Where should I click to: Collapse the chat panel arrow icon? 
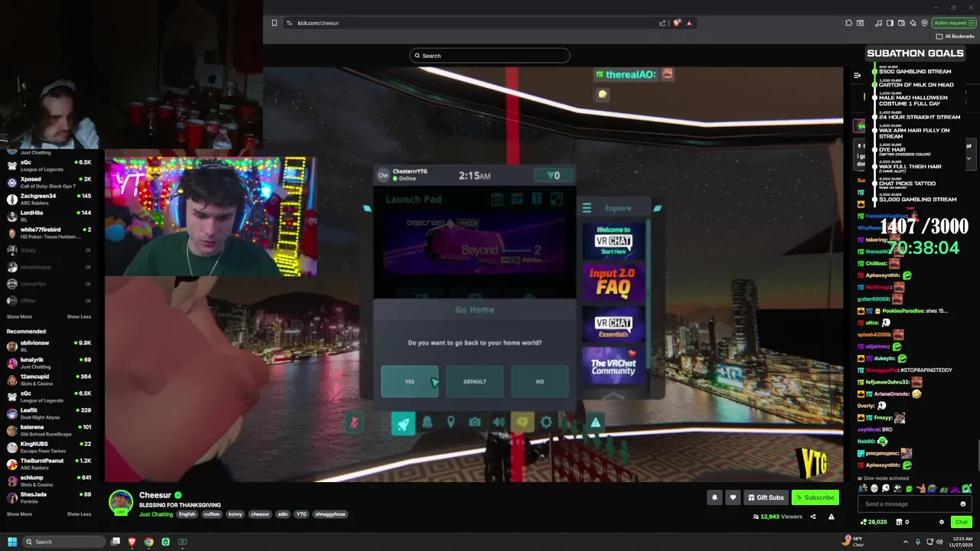pyautogui.click(x=857, y=75)
